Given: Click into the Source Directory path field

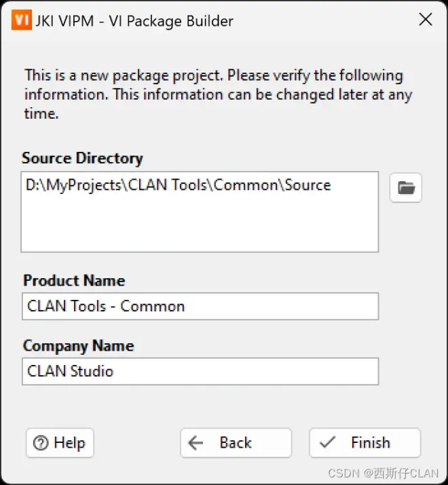Looking at the screenshot, I should point(200,212).
